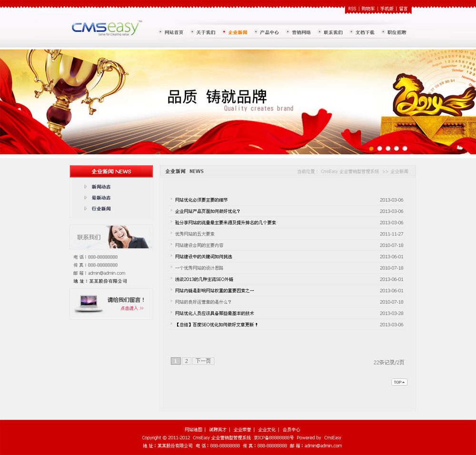The image size is (476, 455).
Task: Open the RSS link in top bar
Action: [x=352, y=9]
